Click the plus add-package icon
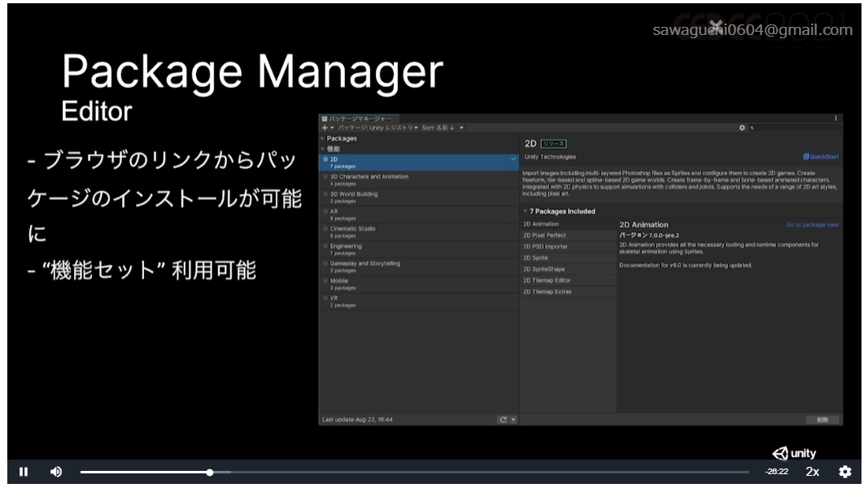The image size is (868, 488). point(325,128)
